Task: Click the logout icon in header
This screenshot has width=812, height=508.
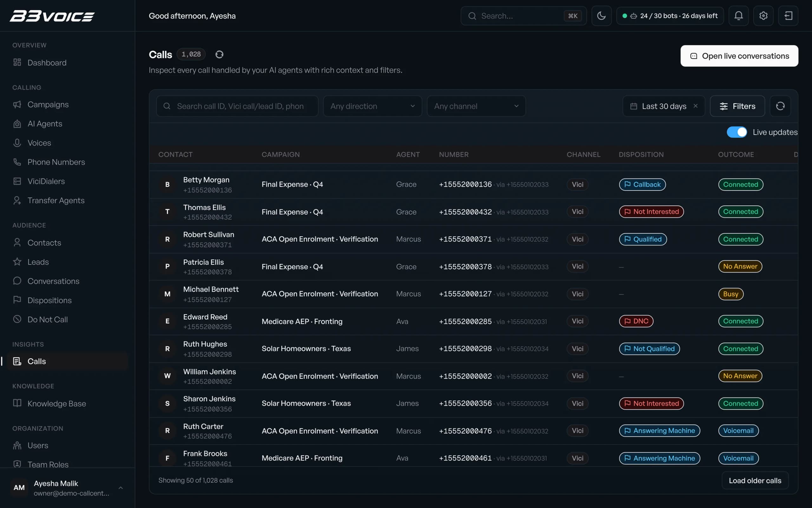Action: tap(788, 16)
